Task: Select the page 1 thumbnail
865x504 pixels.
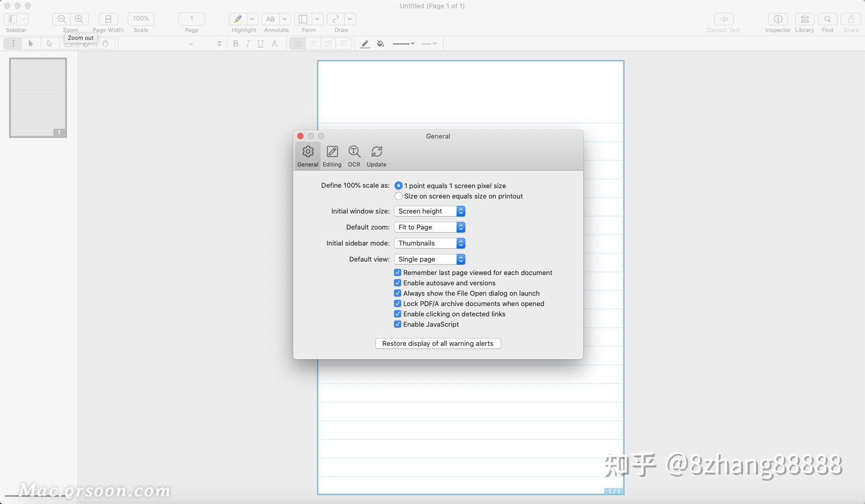Action: coord(38,97)
